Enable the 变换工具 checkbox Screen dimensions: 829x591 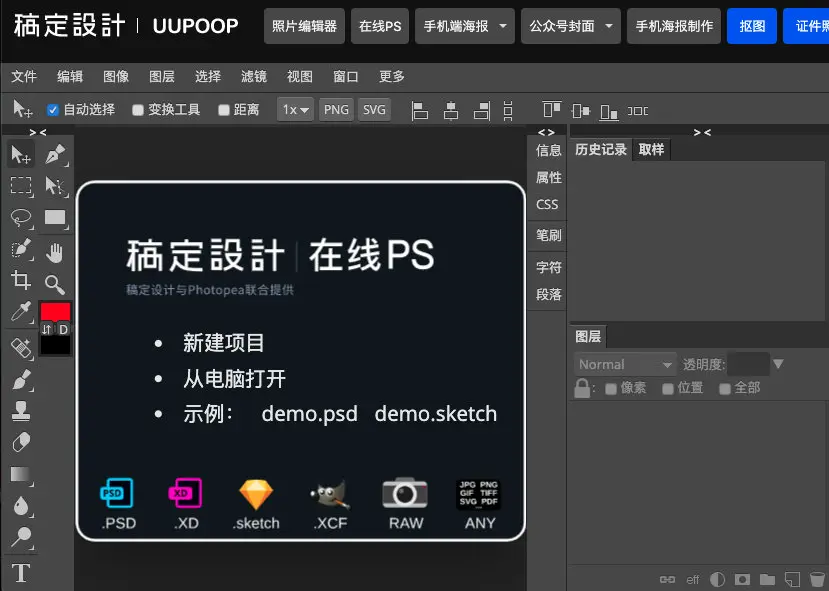point(137,110)
